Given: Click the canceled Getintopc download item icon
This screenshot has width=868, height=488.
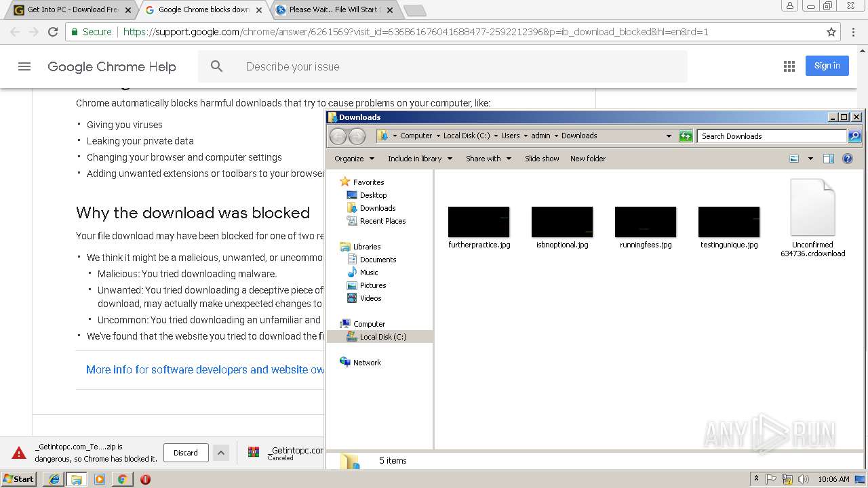Looking at the screenshot, I should (x=254, y=452).
